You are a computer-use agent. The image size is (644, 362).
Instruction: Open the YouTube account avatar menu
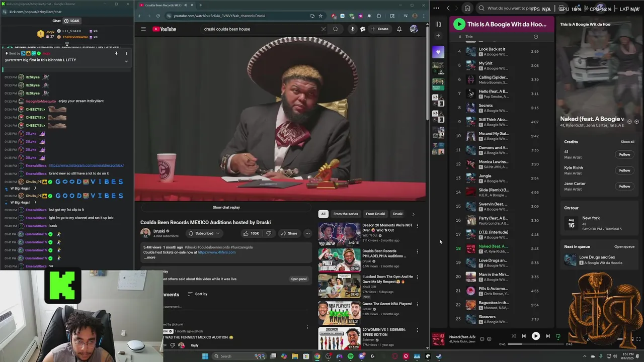(x=414, y=29)
